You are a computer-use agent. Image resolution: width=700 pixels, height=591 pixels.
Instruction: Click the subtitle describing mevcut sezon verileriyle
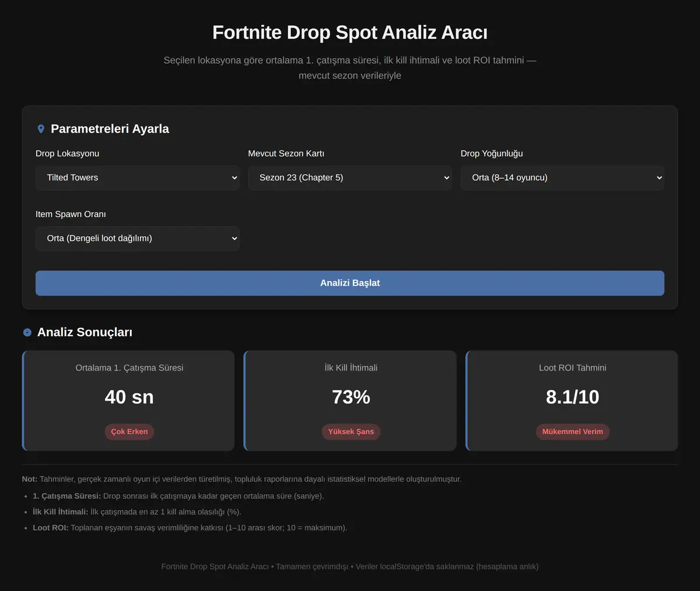[x=350, y=68]
